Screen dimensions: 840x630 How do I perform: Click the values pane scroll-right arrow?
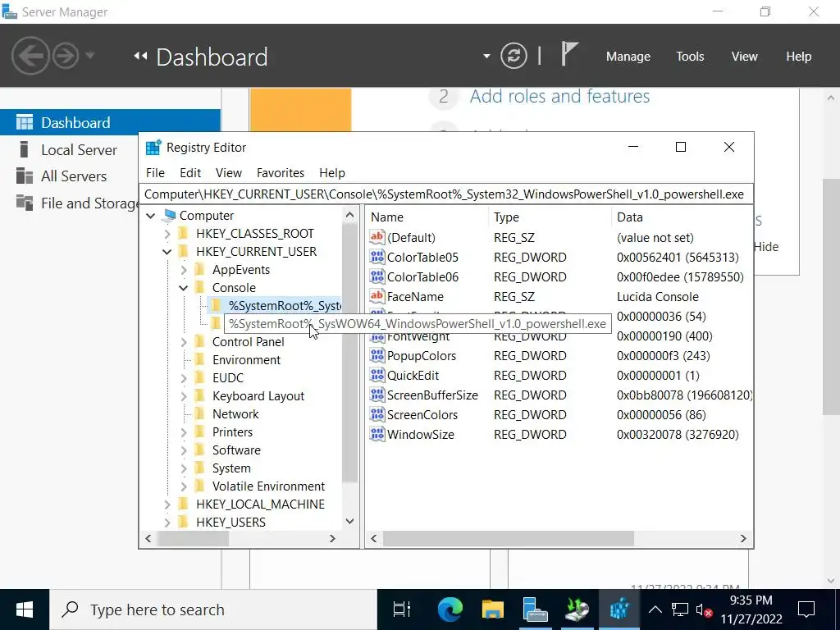pos(743,538)
